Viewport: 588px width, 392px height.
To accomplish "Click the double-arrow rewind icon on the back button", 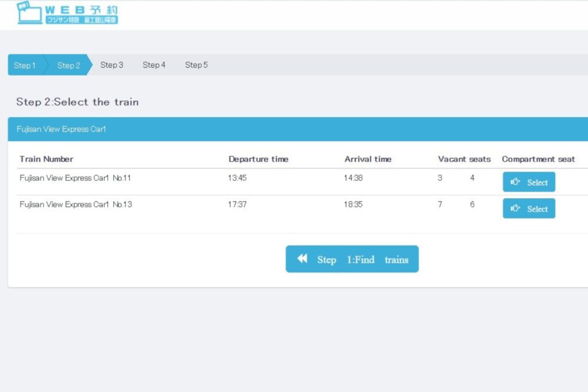I will coord(303,259).
